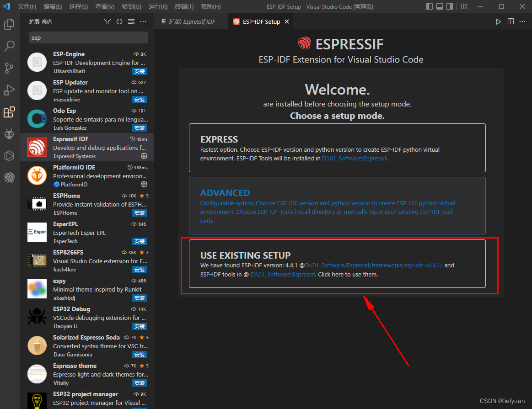The width and height of the screenshot is (532, 409).
Task: Clear extension search results icon
Action: [131, 21]
